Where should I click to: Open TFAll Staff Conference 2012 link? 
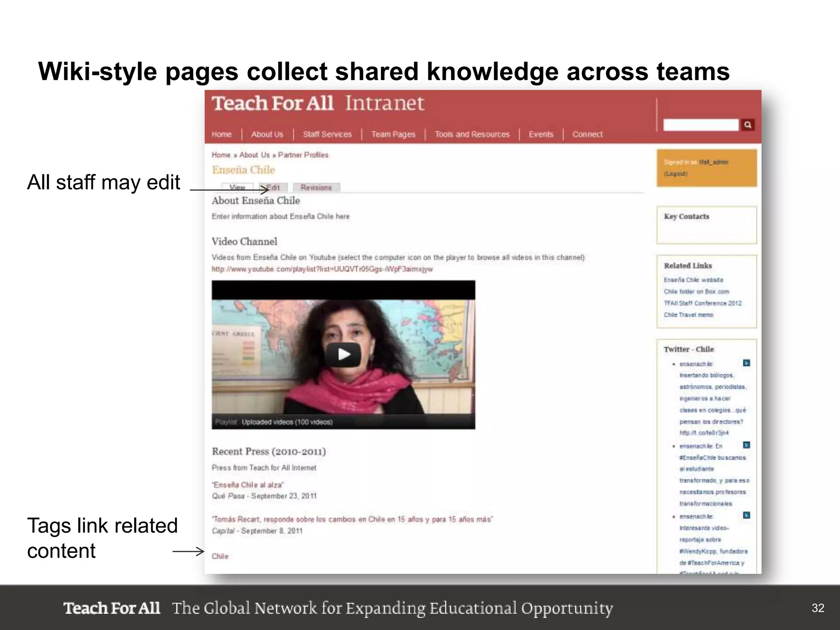[x=703, y=303]
